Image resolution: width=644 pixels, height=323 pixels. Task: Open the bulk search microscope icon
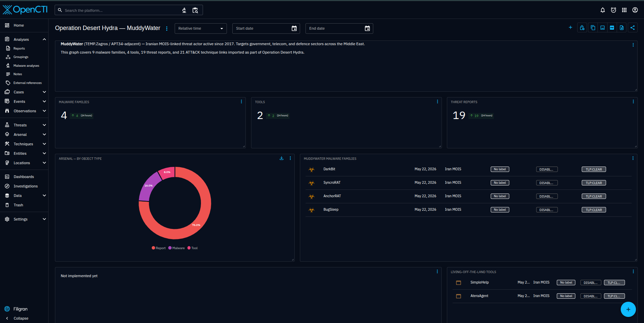tap(184, 10)
